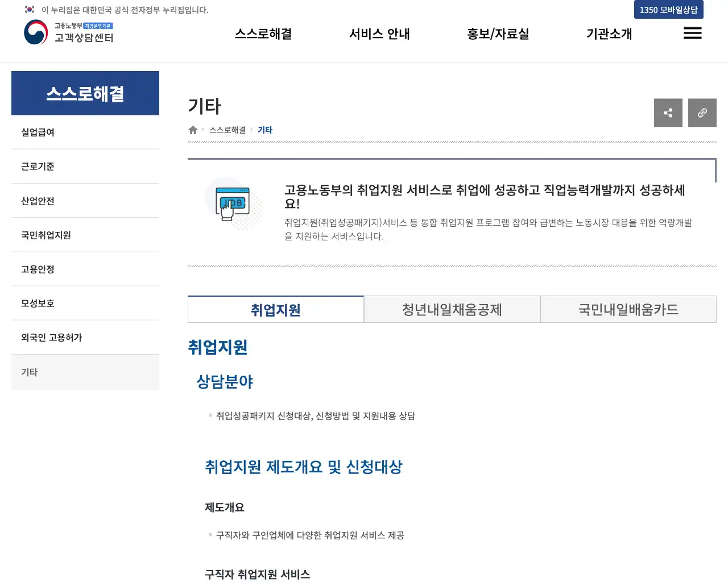Click the URL copy link icon
Screen dimensions: 728x582
pos(702,113)
